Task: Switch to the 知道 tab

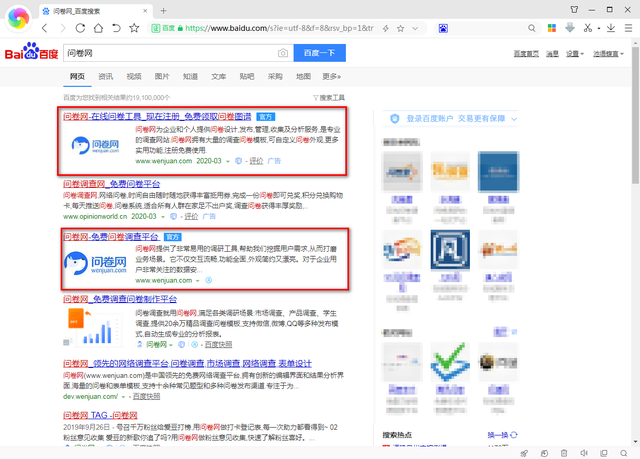Action: point(190,76)
